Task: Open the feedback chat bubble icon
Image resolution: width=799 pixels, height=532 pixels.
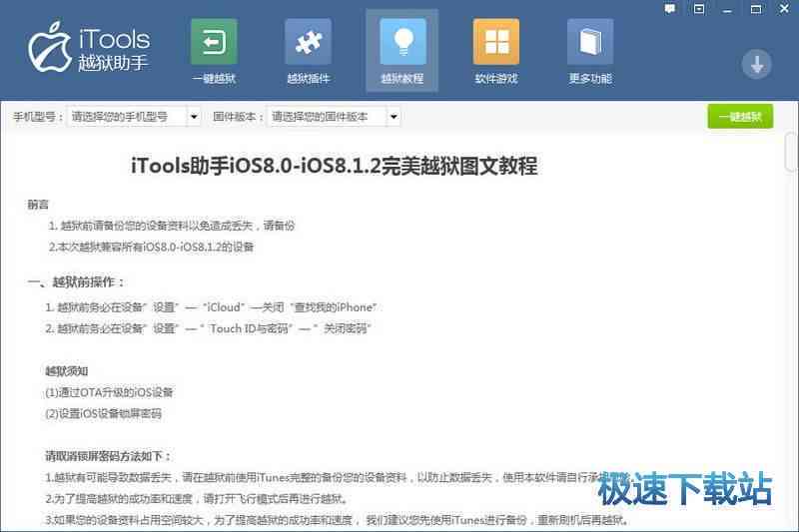Action: (670, 9)
